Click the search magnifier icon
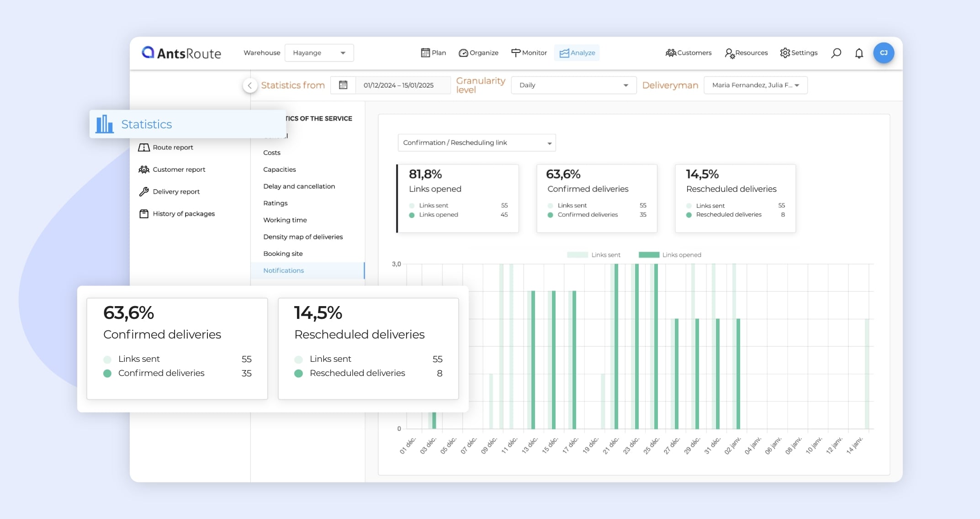The width and height of the screenshot is (980, 519). [x=836, y=53]
